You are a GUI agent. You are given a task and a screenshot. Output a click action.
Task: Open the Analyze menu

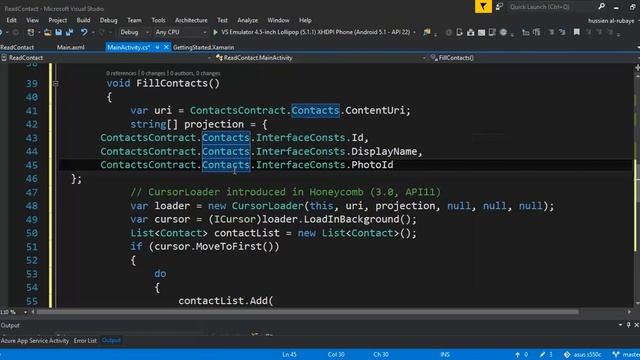click(x=247, y=20)
